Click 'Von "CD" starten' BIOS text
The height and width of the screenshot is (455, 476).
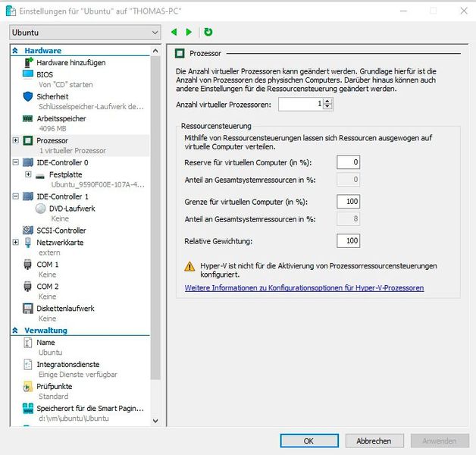pos(66,85)
